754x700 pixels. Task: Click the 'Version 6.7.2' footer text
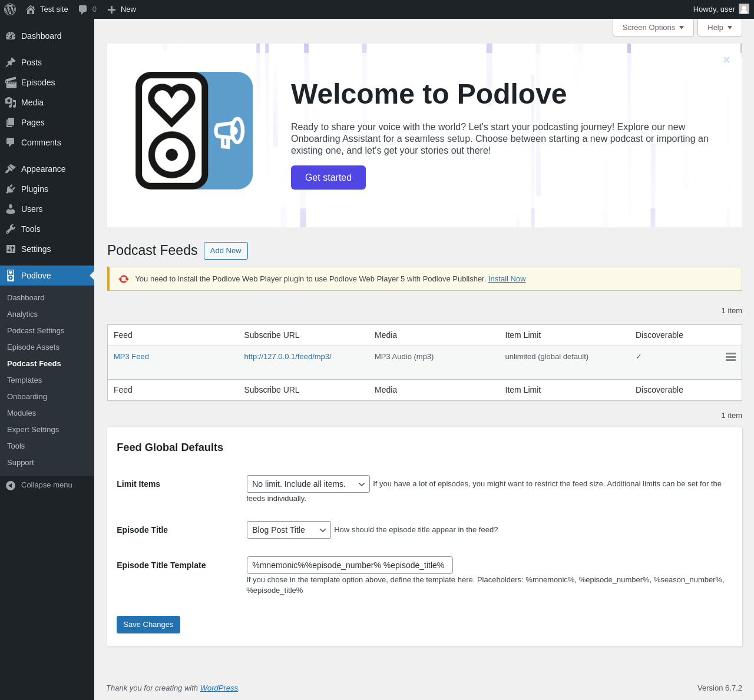click(x=720, y=688)
